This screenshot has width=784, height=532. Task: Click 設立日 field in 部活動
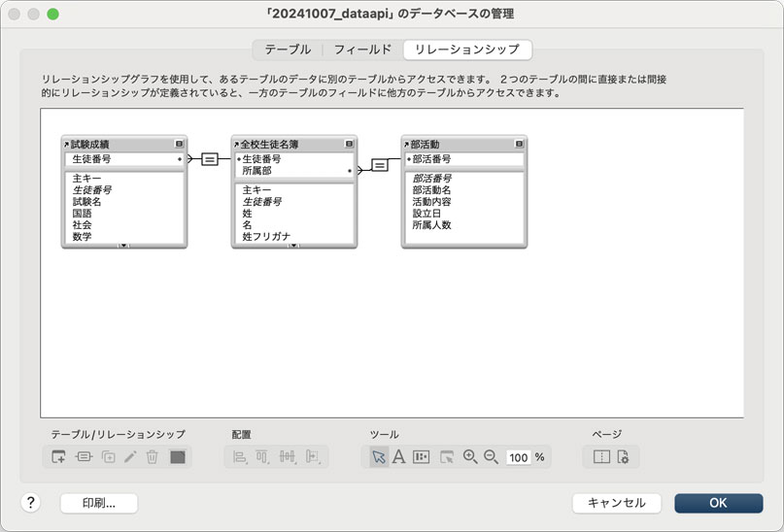point(427,214)
